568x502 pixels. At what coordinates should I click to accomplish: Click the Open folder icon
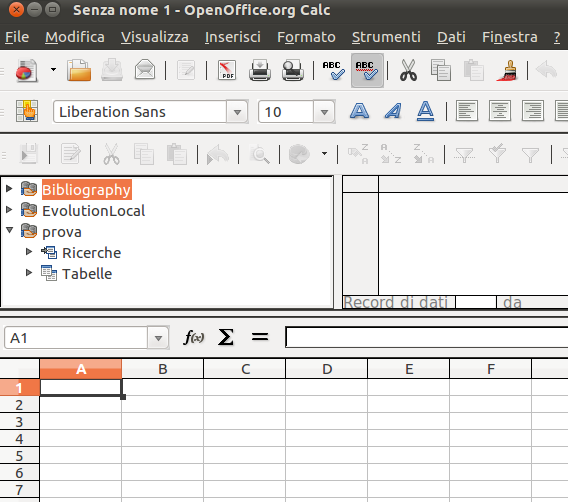[79, 70]
